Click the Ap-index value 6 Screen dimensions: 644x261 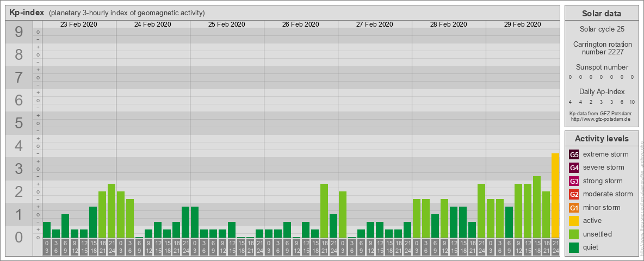coord(622,102)
